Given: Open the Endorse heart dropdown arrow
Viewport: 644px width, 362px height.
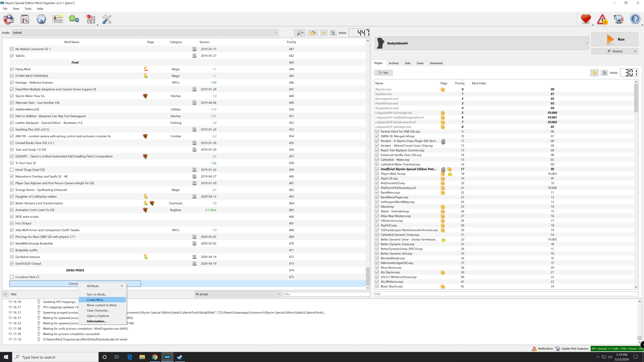Looking at the screenshot, I should point(593,24).
